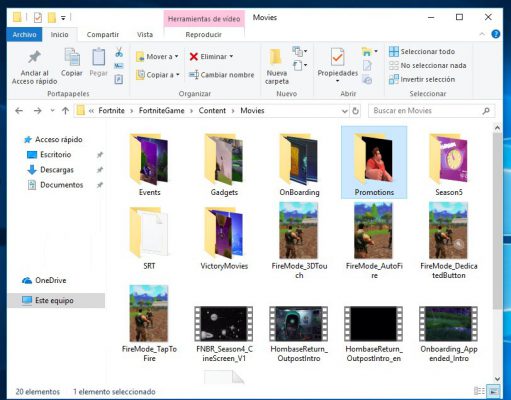Go forward with the right arrow
The height and width of the screenshot is (400, 511).
tap(38, 111)
